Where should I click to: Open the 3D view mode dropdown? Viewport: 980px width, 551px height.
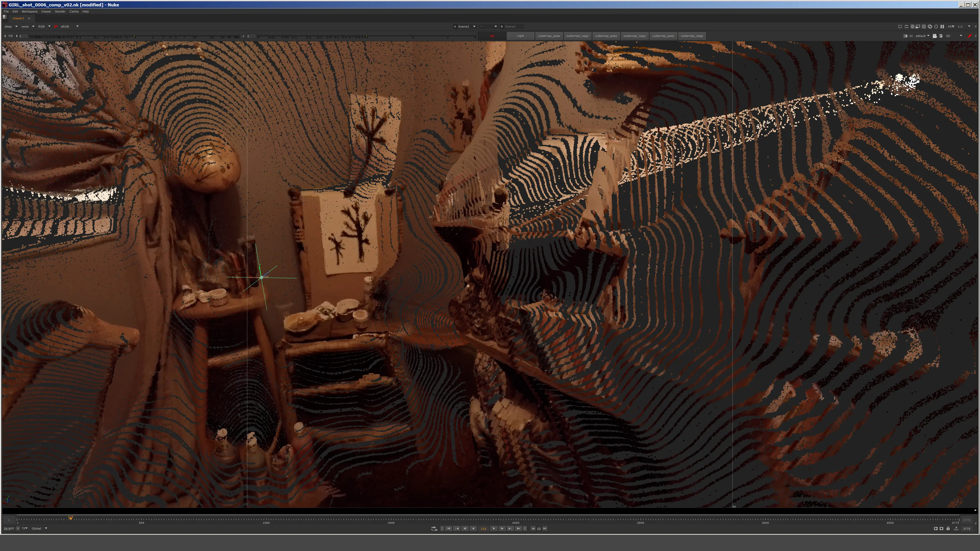click(954, 36)
